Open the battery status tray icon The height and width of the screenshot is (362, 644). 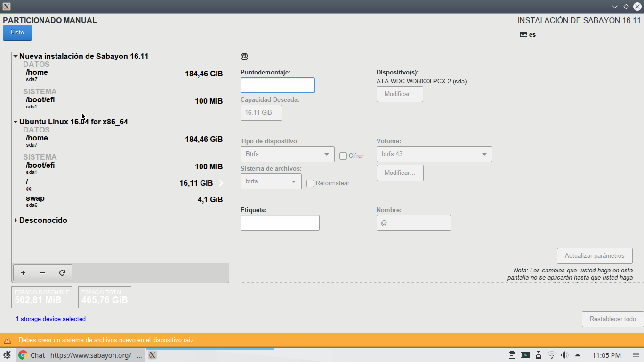pyautogui.click(x=525, y=355)
